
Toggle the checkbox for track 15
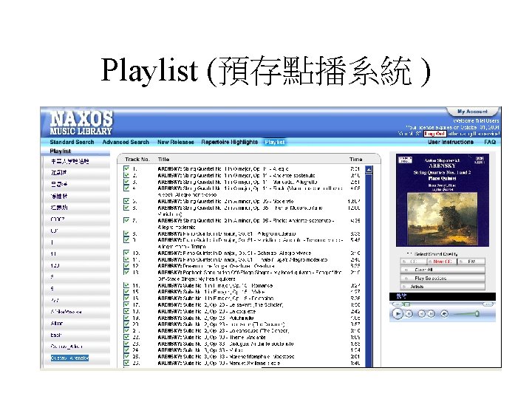click(126, 291)
